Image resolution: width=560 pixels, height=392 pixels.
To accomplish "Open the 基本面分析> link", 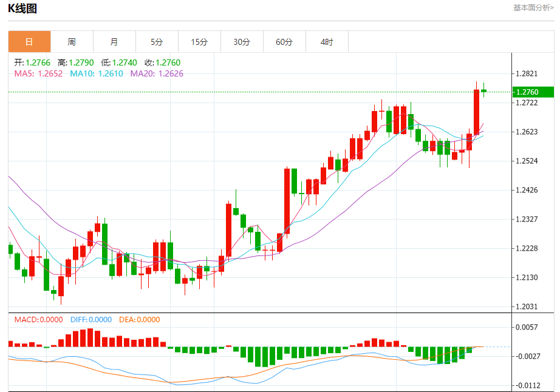I will pyautogui.click(x=533, y=8).
